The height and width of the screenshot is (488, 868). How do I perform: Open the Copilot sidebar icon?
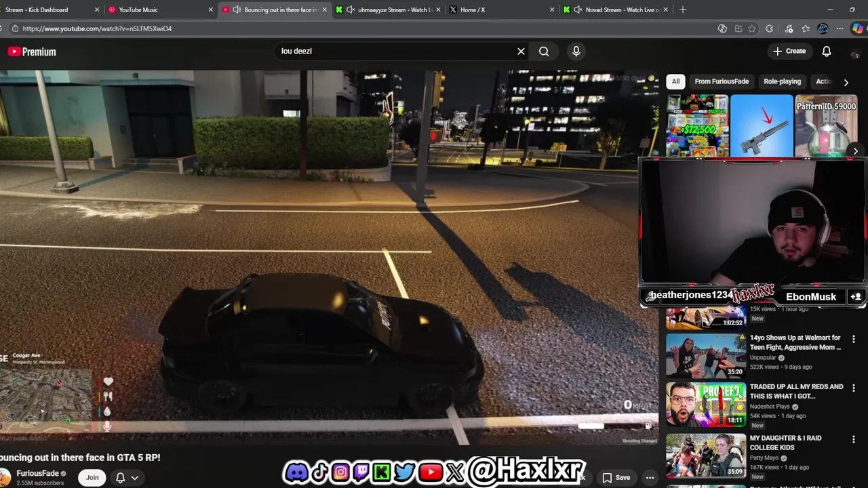pyautogui.click(x=858, y=28)
